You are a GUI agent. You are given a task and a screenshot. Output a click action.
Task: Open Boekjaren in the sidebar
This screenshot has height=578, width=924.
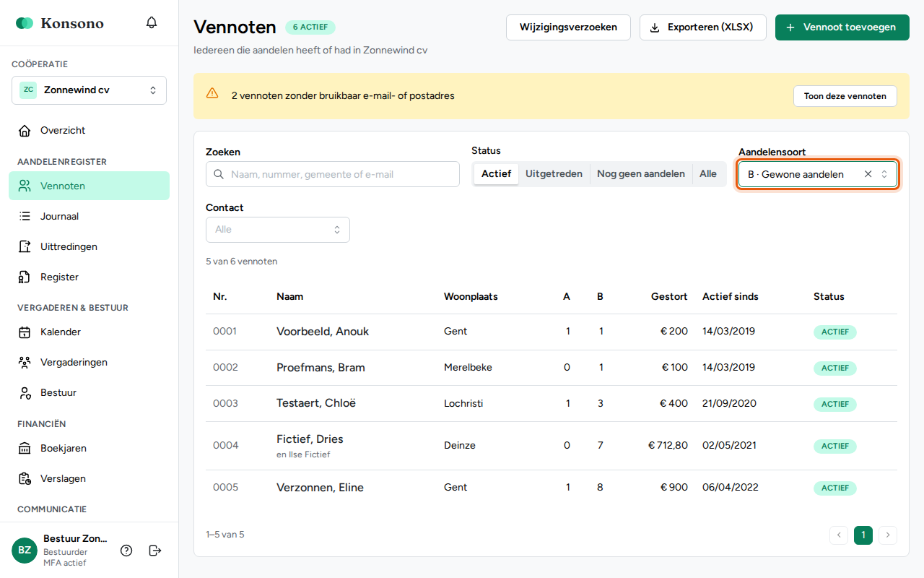coord(89,448)
